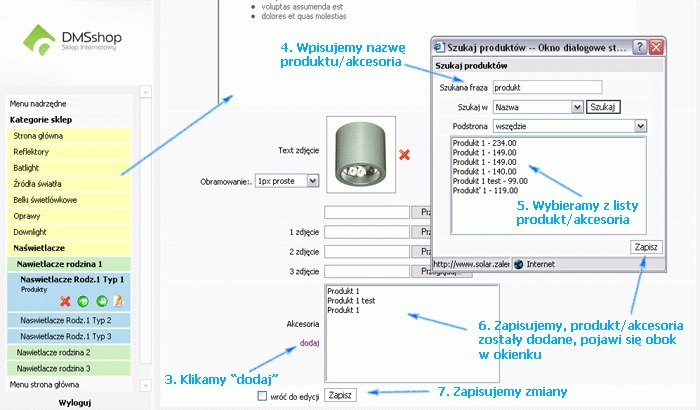The image size is (700, 410).
Task: Click the 'dodaj' link under Akcesoria
Action: tap(309, 343)
